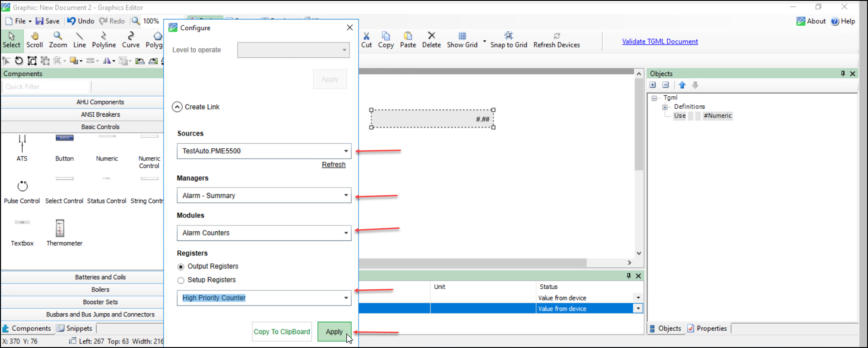Switch to the Snippets tab
Image resolution: width=868 pixels, height=348 pixels.
[75, 329]
